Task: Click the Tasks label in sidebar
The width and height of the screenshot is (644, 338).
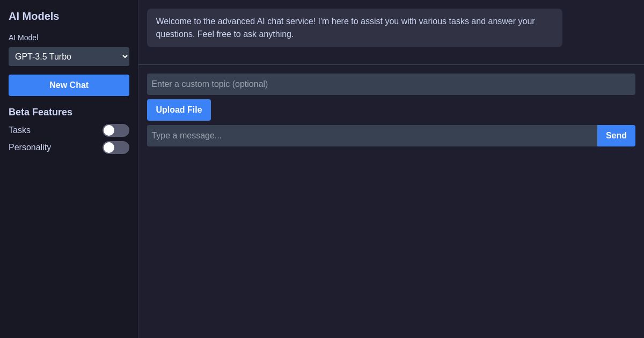Action: (x=19, y=130)
